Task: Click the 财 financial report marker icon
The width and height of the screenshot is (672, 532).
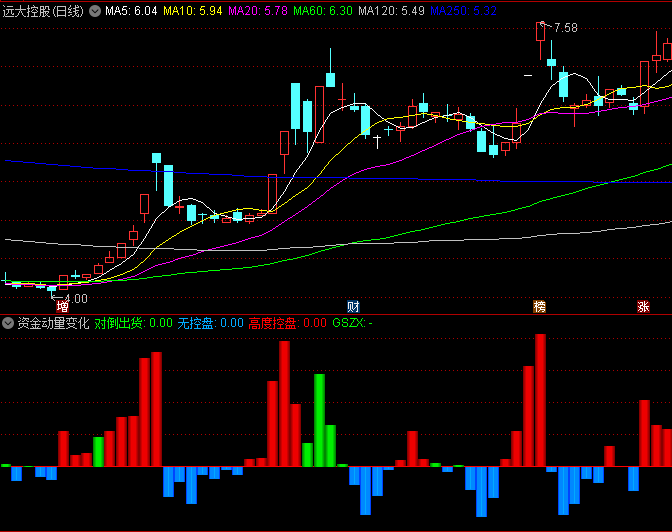Action: [353, 307]
